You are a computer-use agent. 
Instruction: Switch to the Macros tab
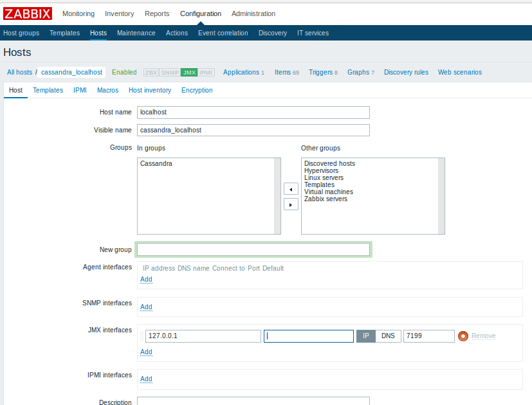[107, 91]
